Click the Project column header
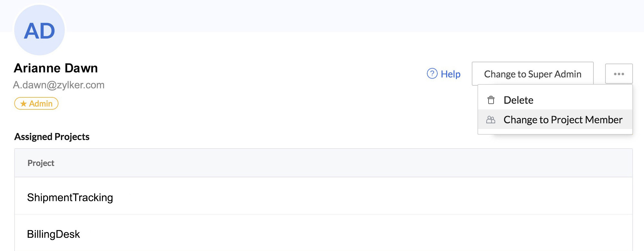644x251 pixels. [x=41, y=163]
